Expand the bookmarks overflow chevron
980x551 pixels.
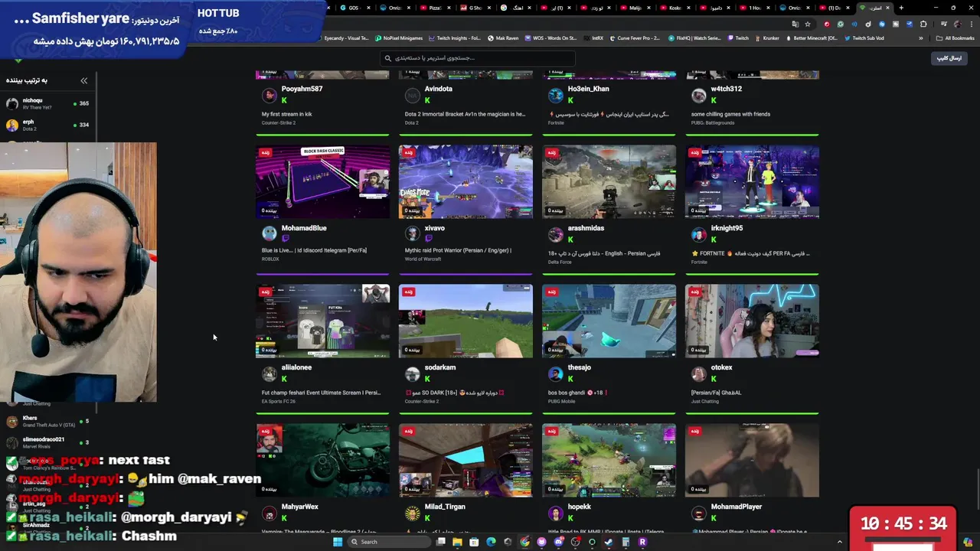(921, 37)
